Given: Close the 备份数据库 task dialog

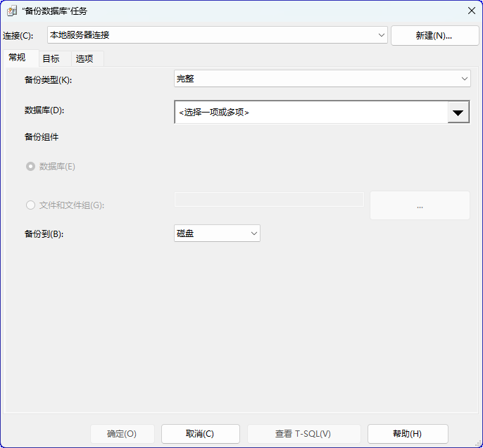Looking at the screenshot, I should coord(471,11).
